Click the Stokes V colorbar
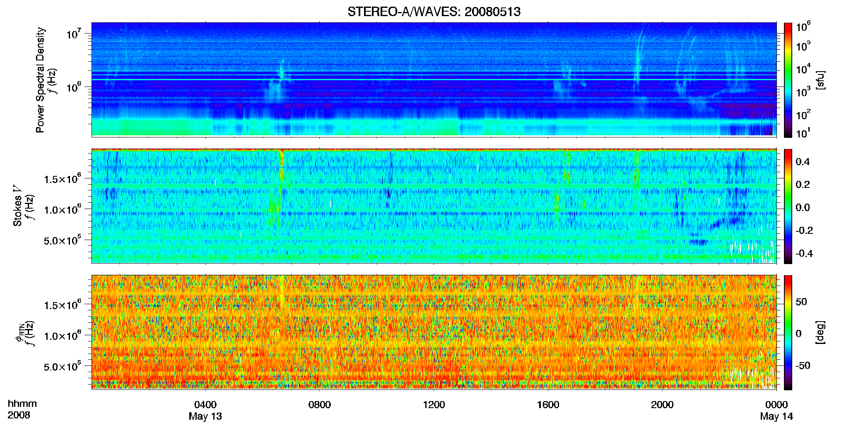Image resolution: width=868 pixels, height=447 pixels. point(788,206)
